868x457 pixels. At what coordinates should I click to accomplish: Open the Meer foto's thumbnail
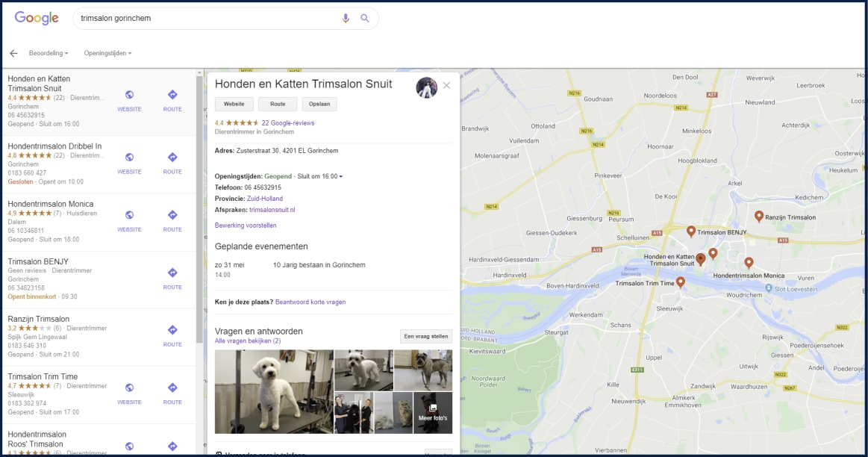click(x=433, y=412)
